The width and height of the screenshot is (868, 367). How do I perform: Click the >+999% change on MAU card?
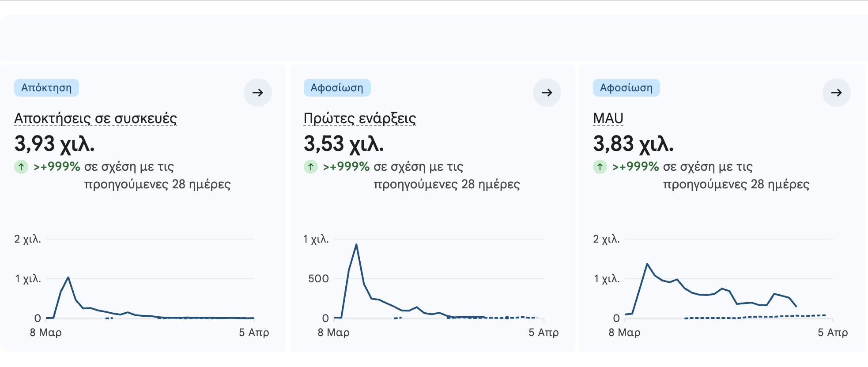pos(635,167)
